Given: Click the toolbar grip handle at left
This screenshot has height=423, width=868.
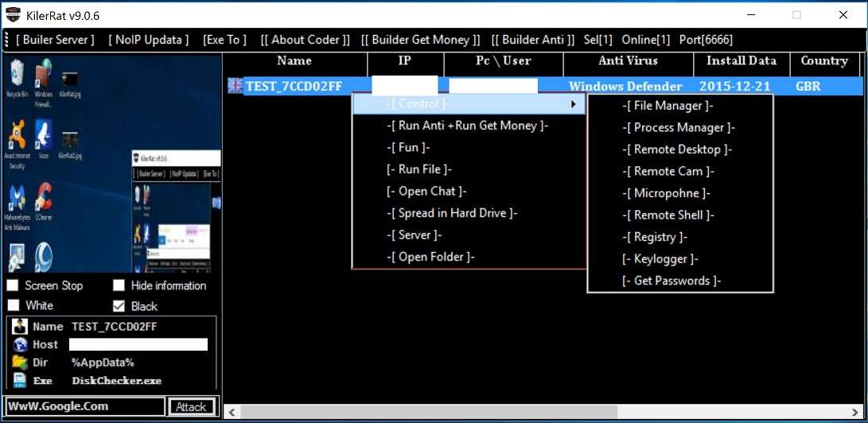Looking at the screenshot, I should coord(6,40).
